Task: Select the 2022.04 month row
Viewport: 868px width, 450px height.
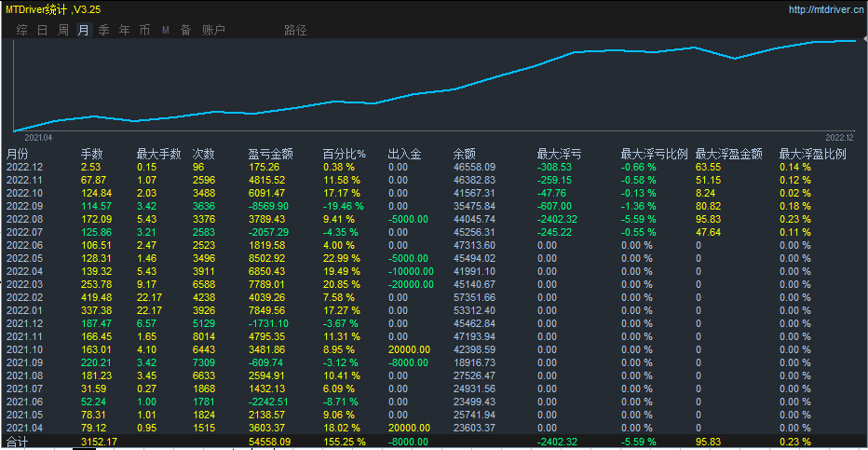Action: 434,271
